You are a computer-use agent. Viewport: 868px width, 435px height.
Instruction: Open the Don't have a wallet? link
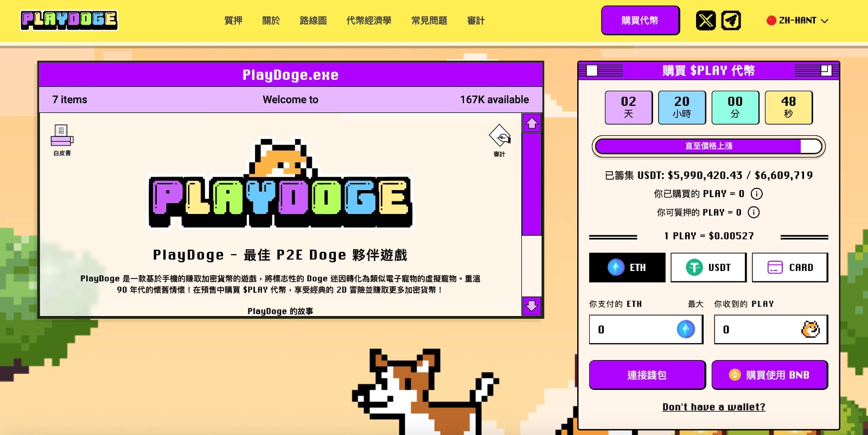pos(714,407)
